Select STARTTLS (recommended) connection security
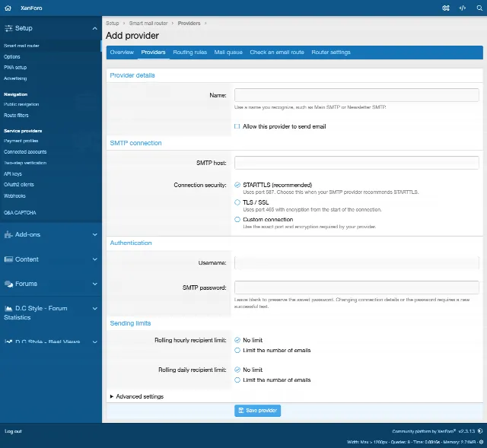Screen dimensions: 487x448 pos(237,185)
